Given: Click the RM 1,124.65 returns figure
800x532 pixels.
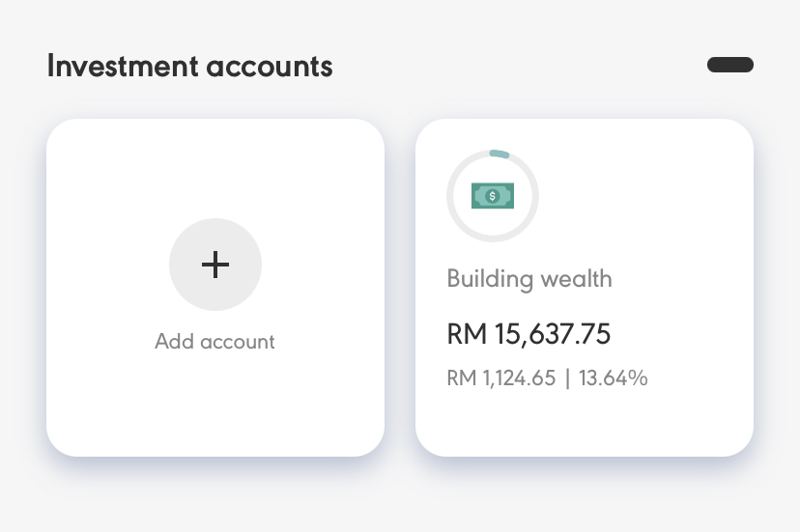Looking at the screenshot, I should tap(501, 378).
